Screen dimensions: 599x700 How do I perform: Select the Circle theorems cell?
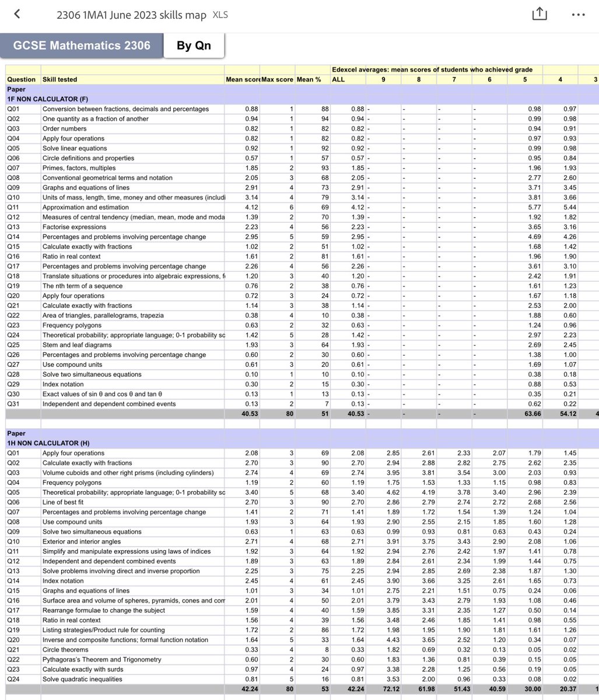click(x=132, y=650)
